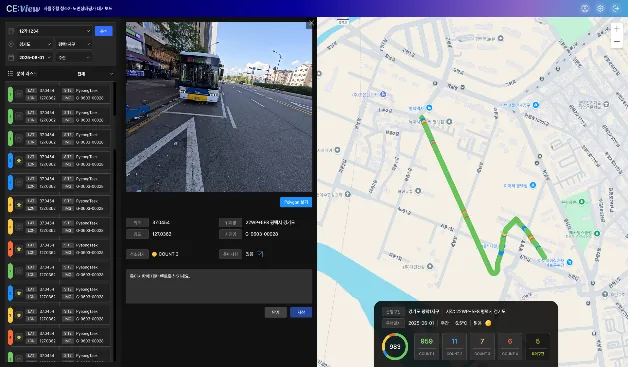The width and height of the screenshot is (628, 367).
Task: Open the city dropdown right of the province
Action: point(74,44)
